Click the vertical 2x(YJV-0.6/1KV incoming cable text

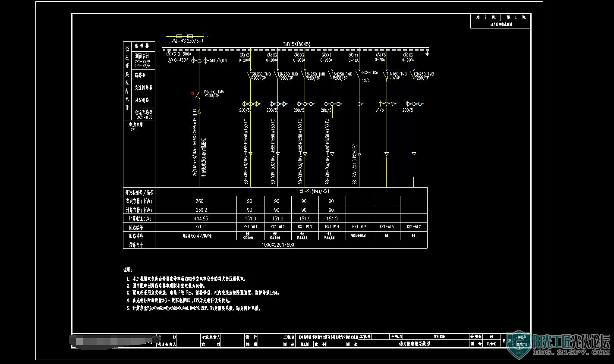(x=195, y=142)
